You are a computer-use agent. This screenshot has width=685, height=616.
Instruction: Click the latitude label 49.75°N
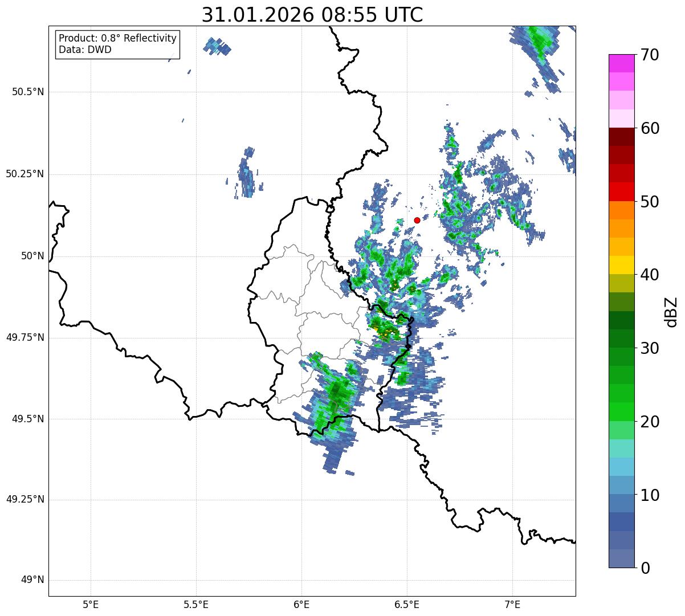[25, 337]
